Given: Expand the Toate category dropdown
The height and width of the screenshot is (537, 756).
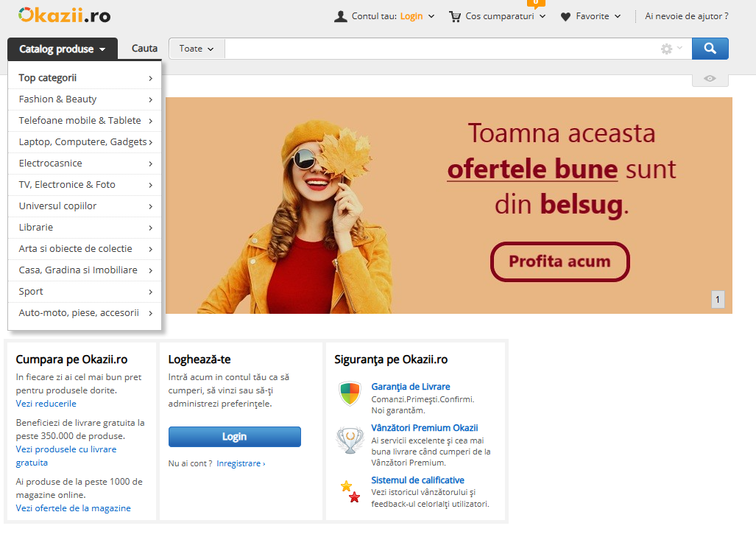Looking at the screenshot, I should point(197,49).
